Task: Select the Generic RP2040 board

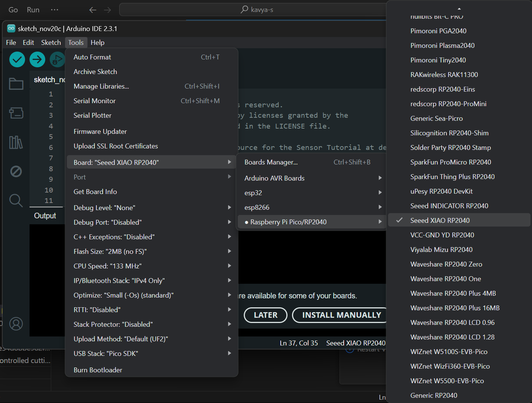Action: click(459, 395)
